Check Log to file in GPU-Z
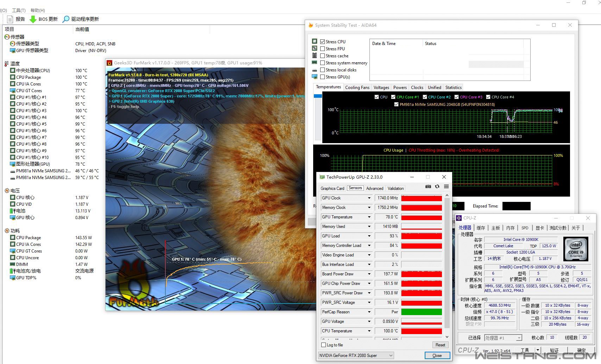Viewport: 601px width, 364px height. click(x=324, y=345)
